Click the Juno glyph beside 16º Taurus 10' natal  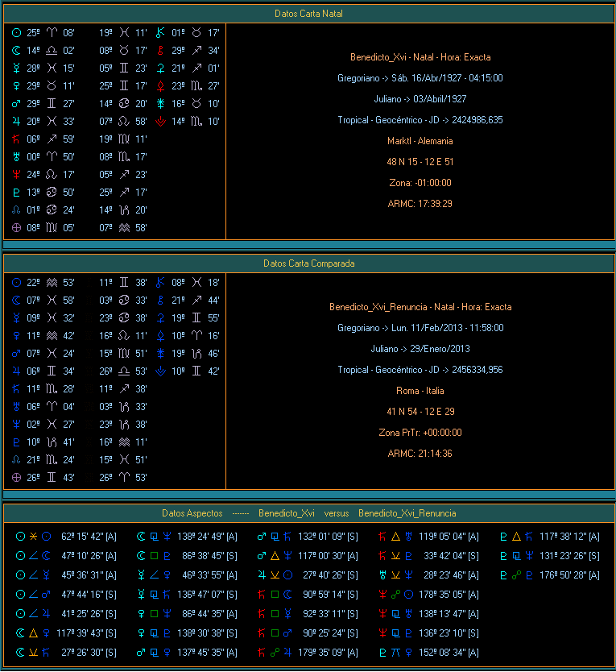(x=160, y=104)
